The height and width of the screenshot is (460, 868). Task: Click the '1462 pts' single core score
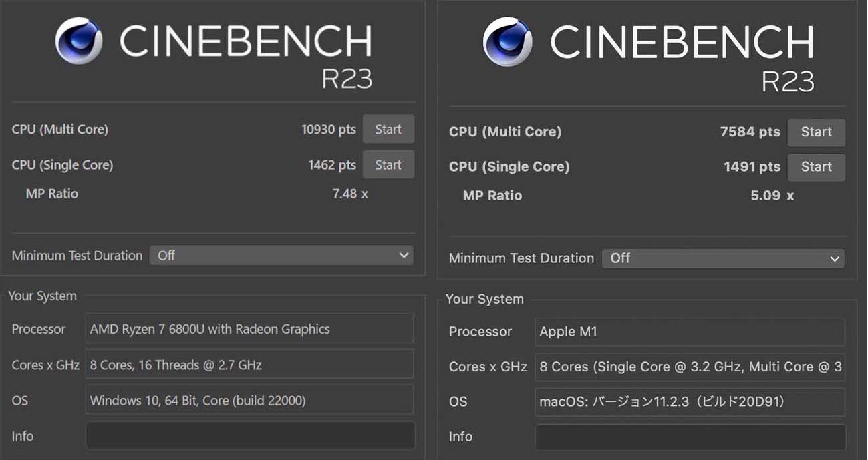click(332, 165)
